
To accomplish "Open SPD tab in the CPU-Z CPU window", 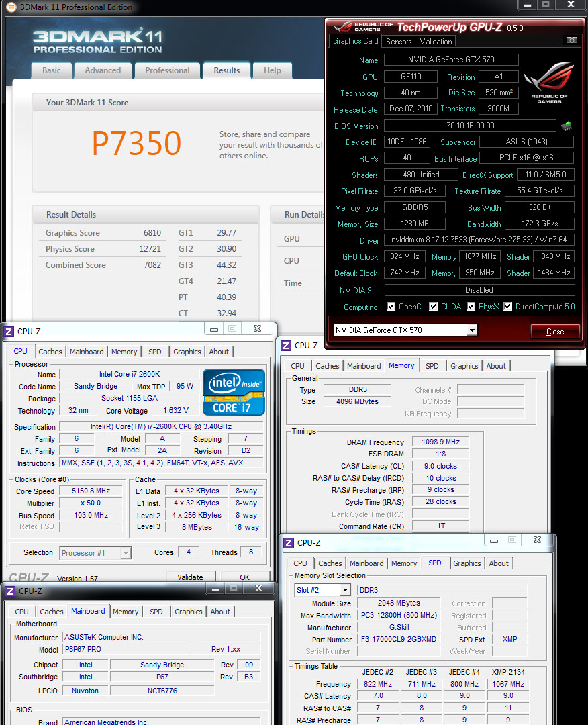I will point(155,352).
